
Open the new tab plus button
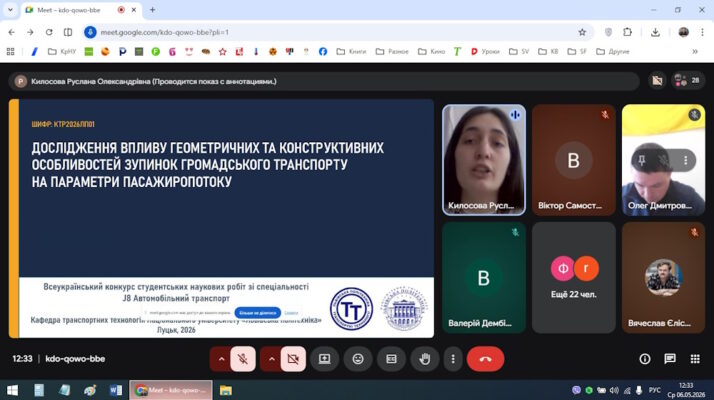(x=153, y=10)
